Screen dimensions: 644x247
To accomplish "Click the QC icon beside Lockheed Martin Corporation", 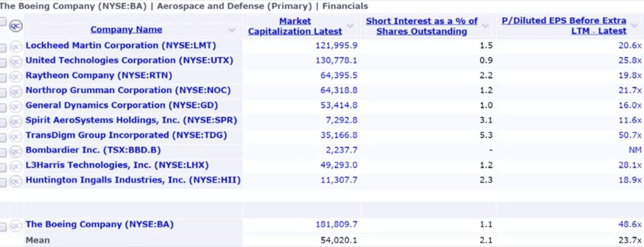I will click(x=16, y=47).
